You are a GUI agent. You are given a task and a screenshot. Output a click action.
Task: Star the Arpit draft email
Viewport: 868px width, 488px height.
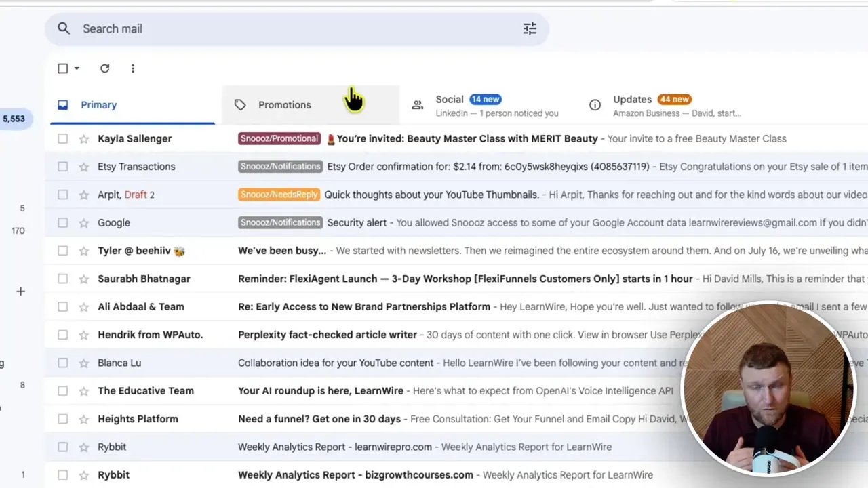[84, 195]
